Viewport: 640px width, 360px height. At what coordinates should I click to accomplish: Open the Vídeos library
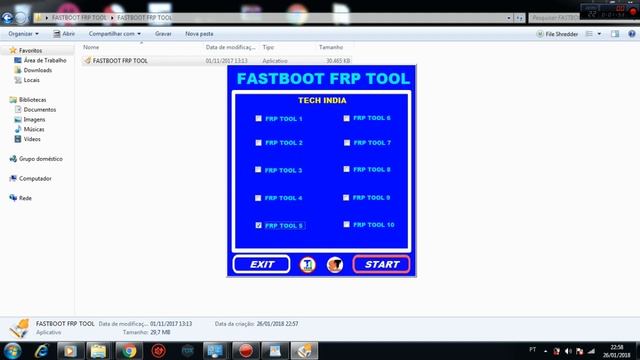pos(27,139)
